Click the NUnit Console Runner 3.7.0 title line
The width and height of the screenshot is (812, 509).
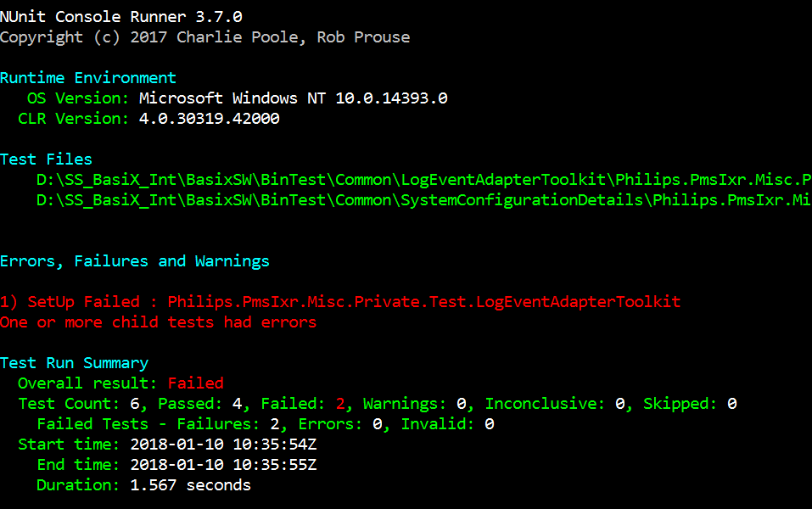[121, 17]
